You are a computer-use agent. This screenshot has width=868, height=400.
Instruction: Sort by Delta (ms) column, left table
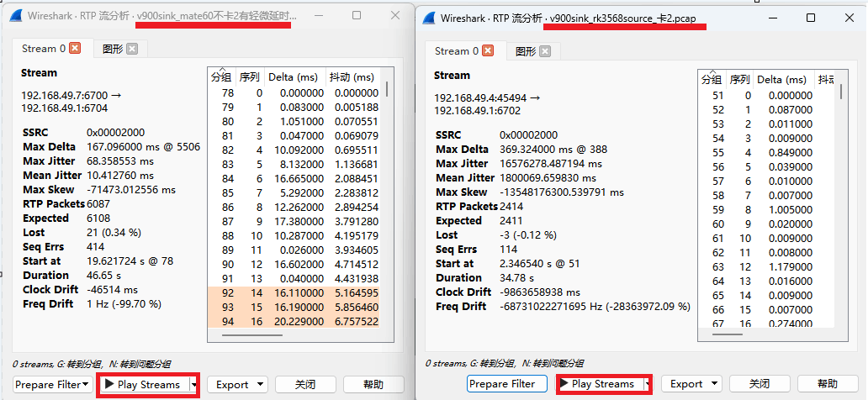294,77
